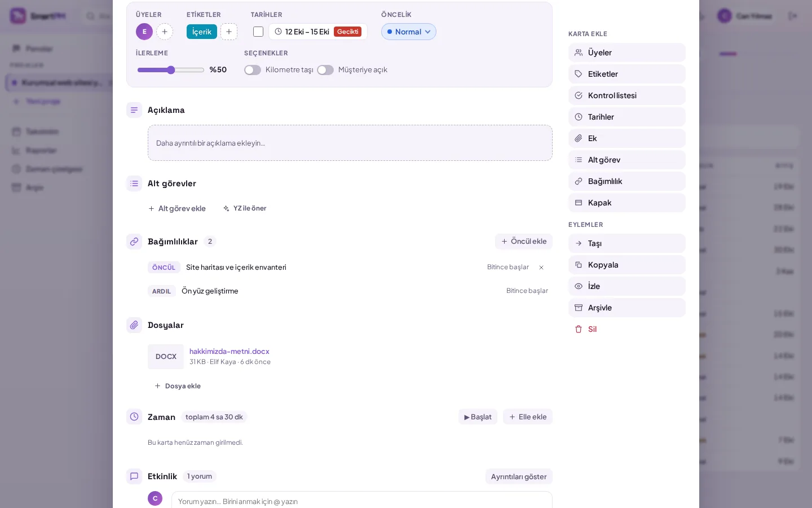Add a label with the plus icon
Viewport: 812px width, 508px height.
(229, 32)
